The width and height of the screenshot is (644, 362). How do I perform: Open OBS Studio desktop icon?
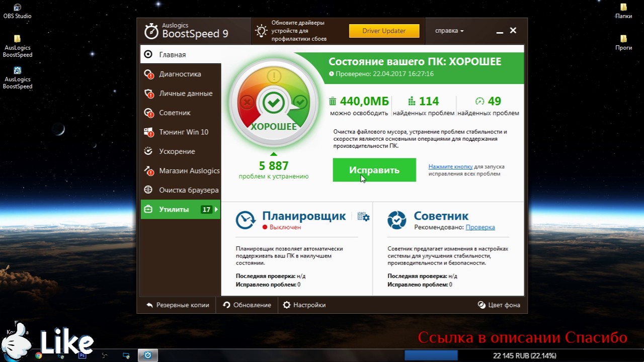17,12
